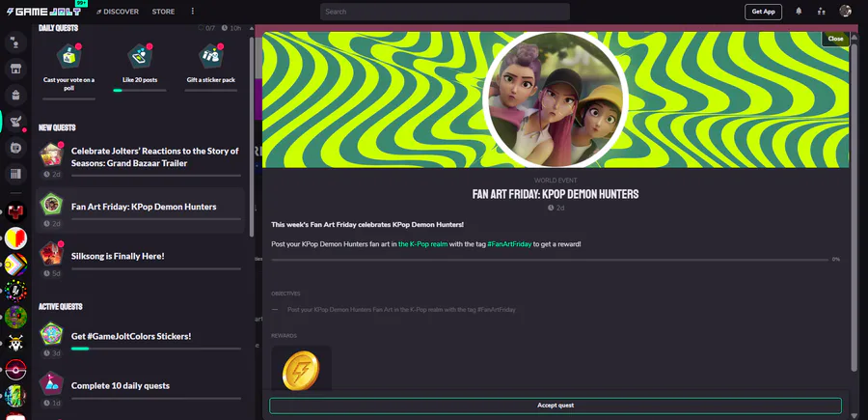868x420 pixels.
Task: Click the Objectives heading
Action: click(x=285, y=294)
